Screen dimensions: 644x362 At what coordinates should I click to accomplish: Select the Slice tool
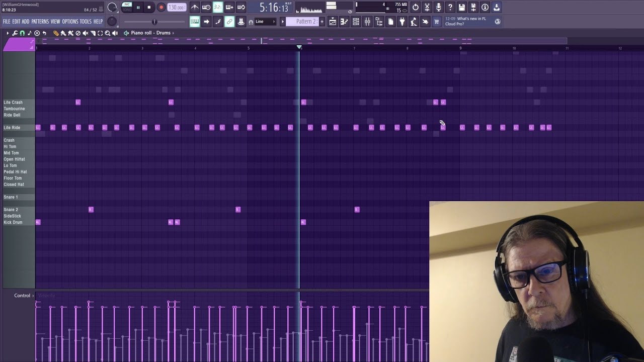point(93,33)
